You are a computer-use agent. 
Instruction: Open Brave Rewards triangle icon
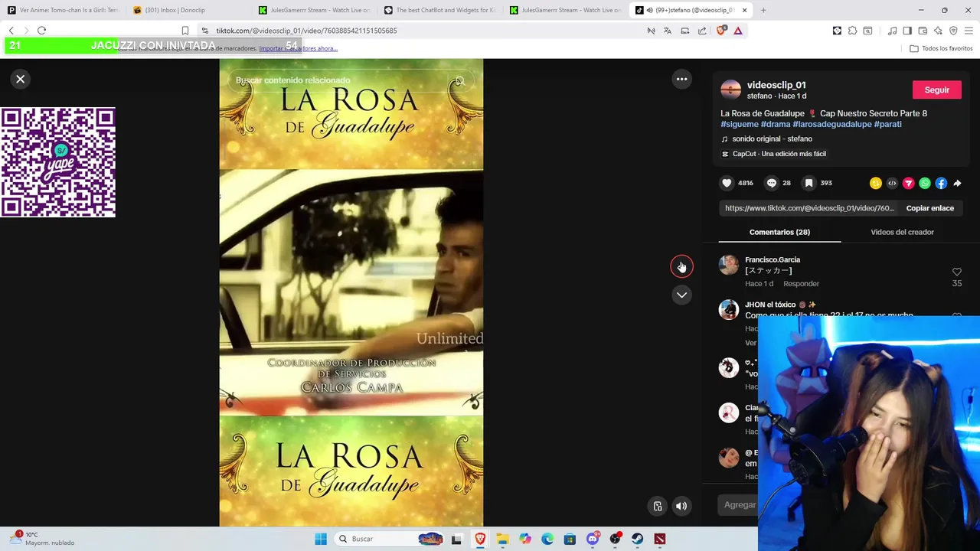tap(738, 31)
